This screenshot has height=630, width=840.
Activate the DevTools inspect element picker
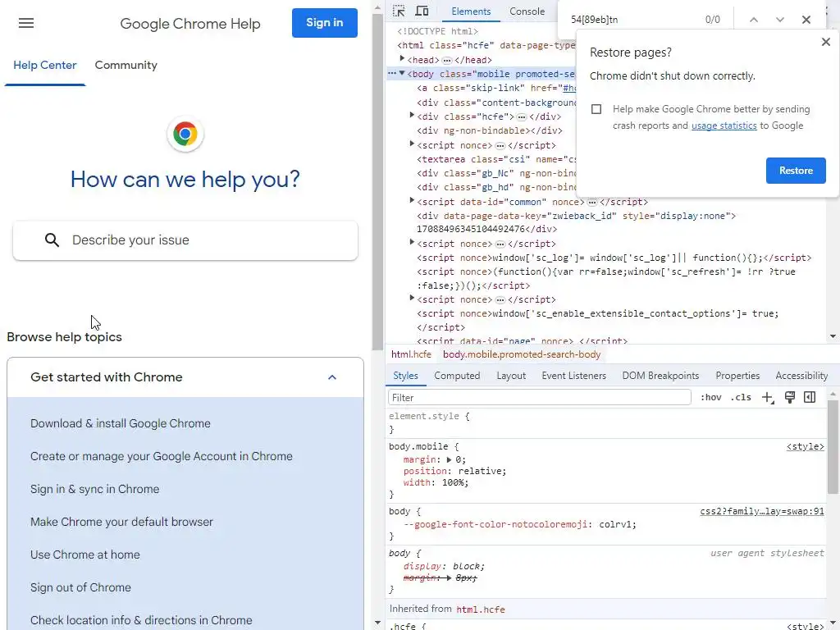coord(399,11)
